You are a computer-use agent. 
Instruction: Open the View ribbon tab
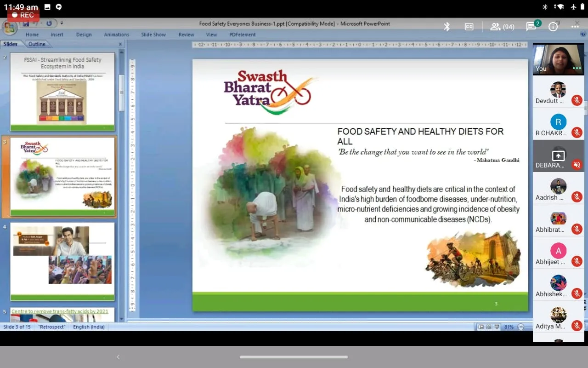click(212, 34)
